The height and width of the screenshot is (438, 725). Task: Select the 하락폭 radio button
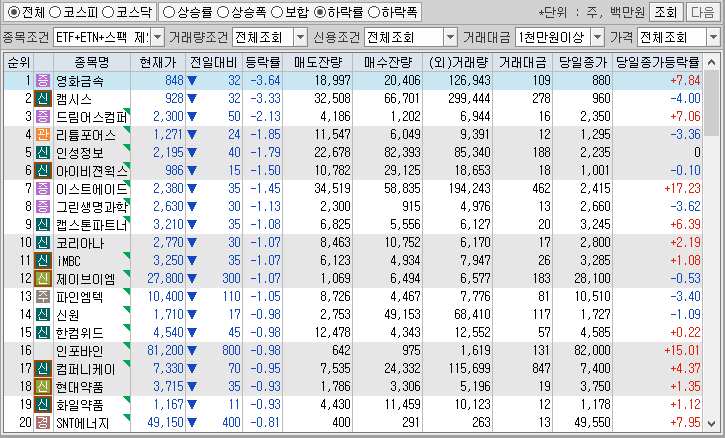374,12
